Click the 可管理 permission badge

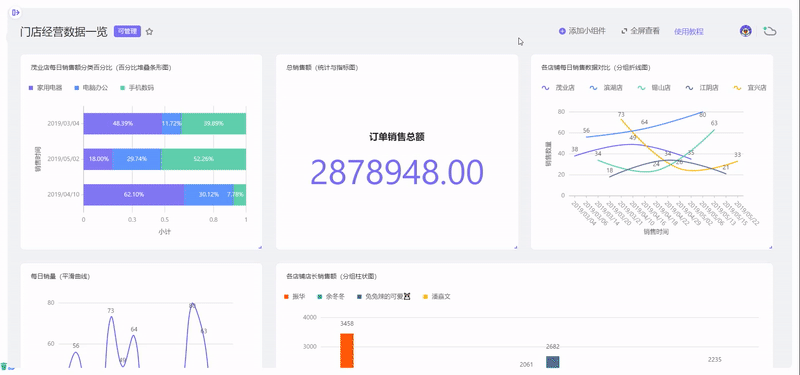click(x=127, y=32)
